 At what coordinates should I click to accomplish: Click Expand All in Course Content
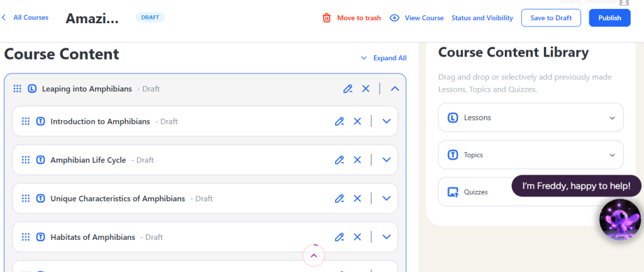[384, 58]
